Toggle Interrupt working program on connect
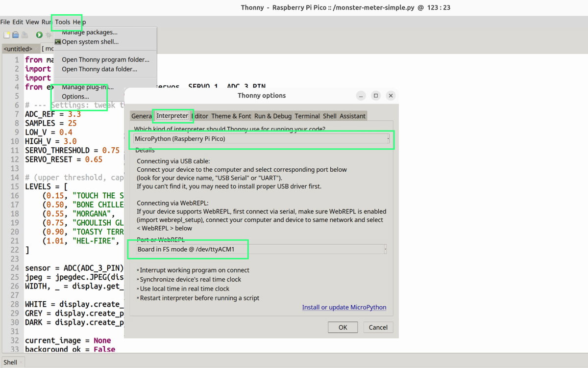 [x=194, y=270]
